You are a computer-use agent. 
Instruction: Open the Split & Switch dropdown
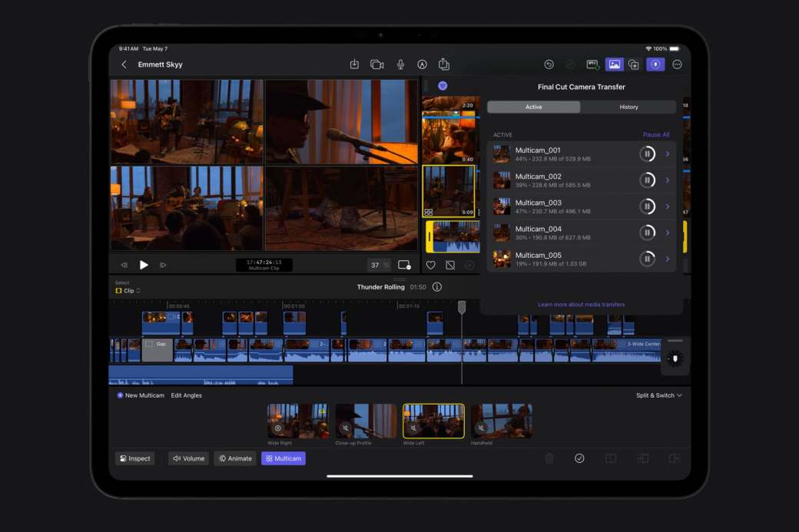click(x=659, y=395)
